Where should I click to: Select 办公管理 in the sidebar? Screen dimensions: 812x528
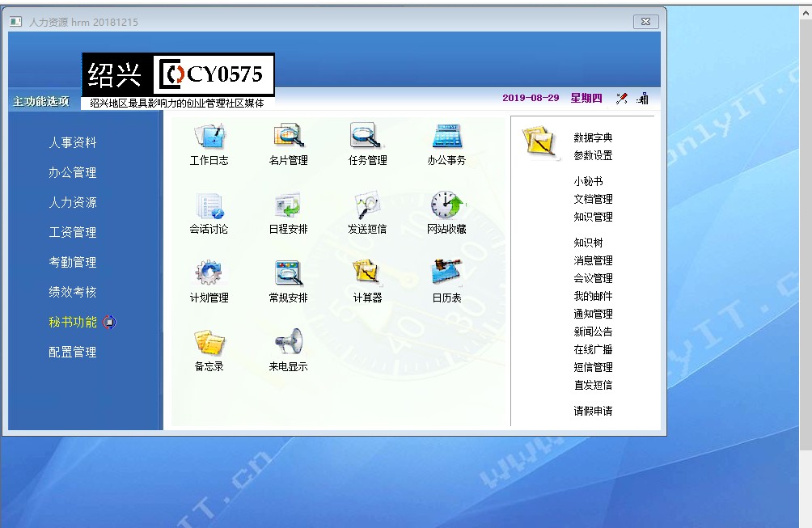pos(73,172)
